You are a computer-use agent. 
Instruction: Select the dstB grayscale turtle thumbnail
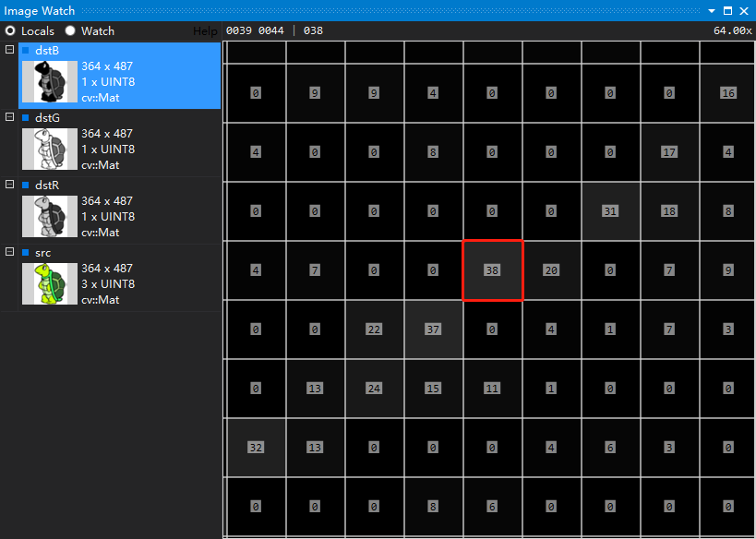coord(49,81)
